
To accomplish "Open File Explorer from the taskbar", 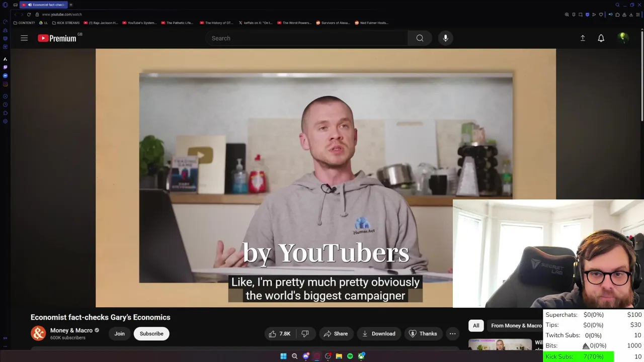I will 339,356.
